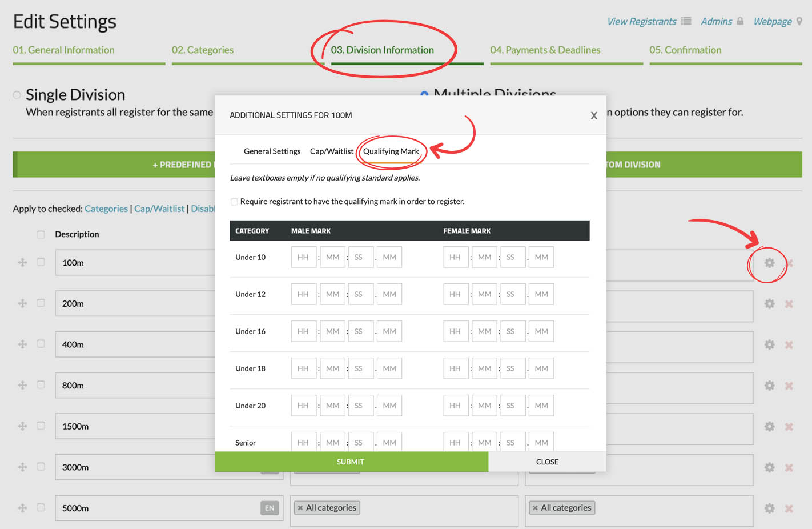Viewport: 812px width, 529px height.
Task: Remove the 5000m division row
Action: point(789,508)
